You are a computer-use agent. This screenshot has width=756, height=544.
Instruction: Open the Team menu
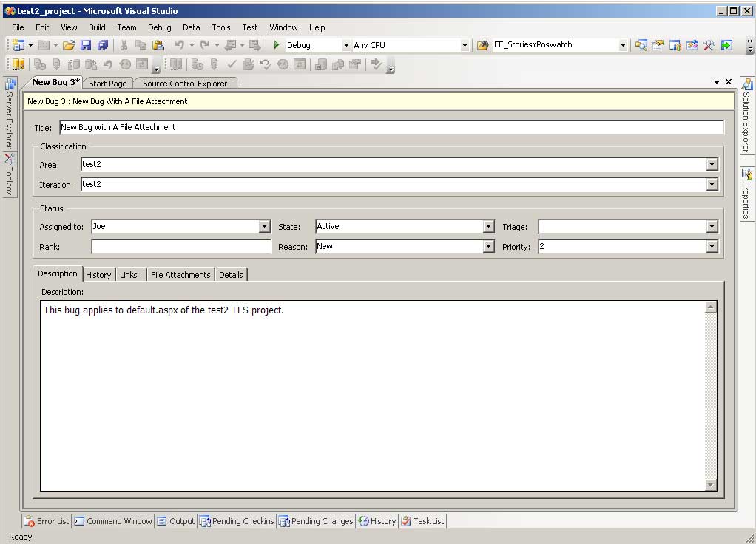tap(126, 27)
